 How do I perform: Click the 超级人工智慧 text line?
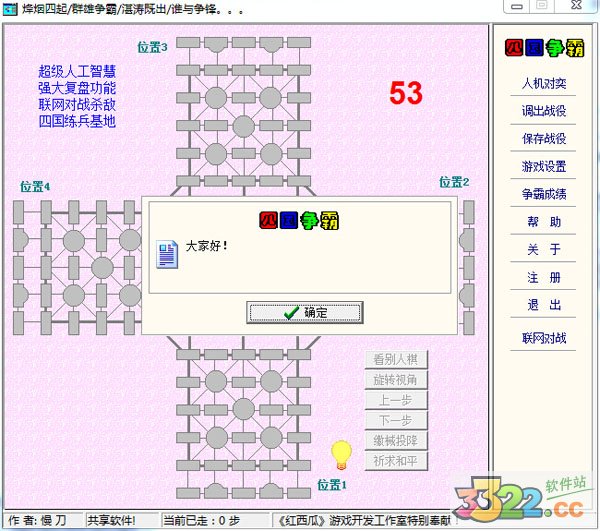pos(77,71)
